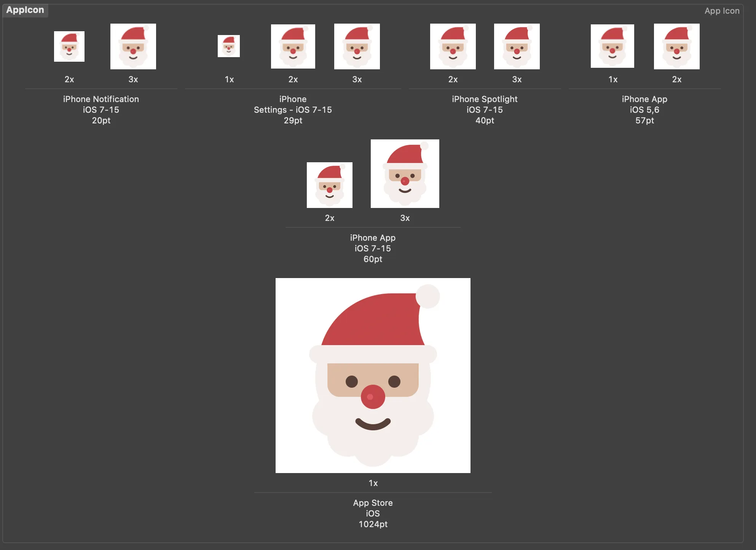The height and width of the screenshot is (550, 756).
Task: Select iPhone Notification 20pt 3x icon
Action: [x=133, y=46]
